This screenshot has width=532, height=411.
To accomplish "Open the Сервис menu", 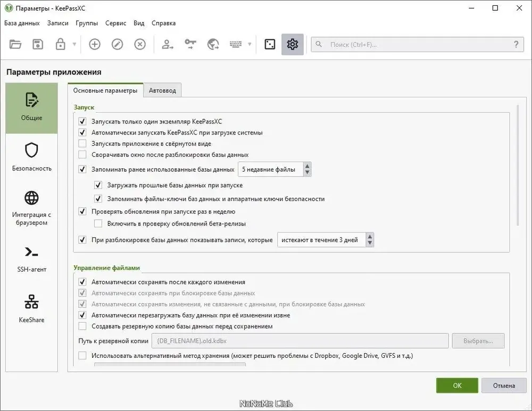I will [115, 23].
